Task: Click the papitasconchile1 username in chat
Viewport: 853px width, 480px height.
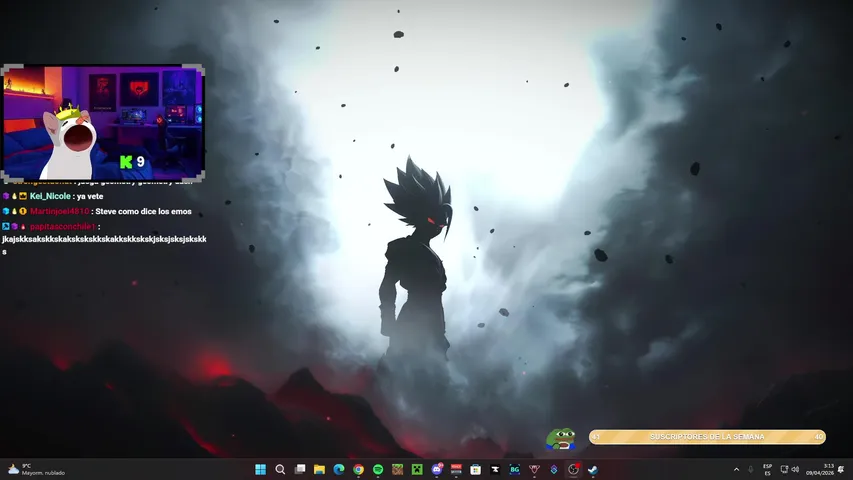Action: [x=63, y=226]
